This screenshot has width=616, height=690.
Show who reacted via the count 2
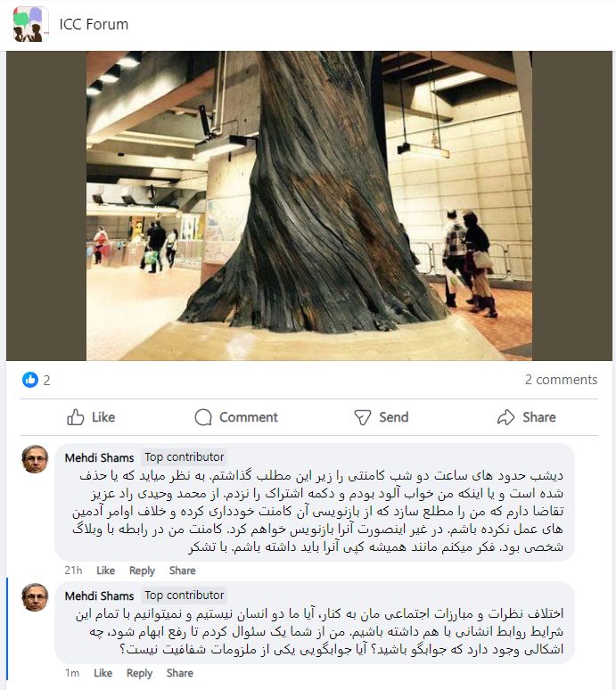(x=46, y=380)
